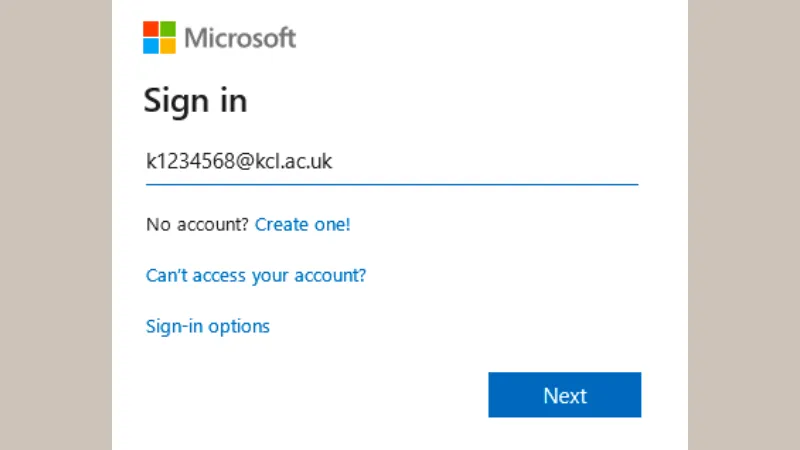The height and width of the screenshot is (450, 800).
Task: Click the green square in the Microsoft logo
Action: [x=168, y=29]
